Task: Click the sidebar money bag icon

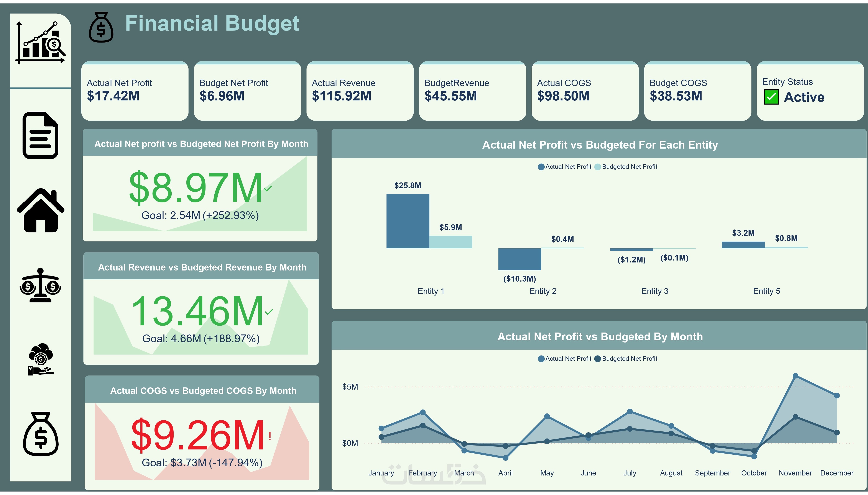Action: (x=40, y=434)
